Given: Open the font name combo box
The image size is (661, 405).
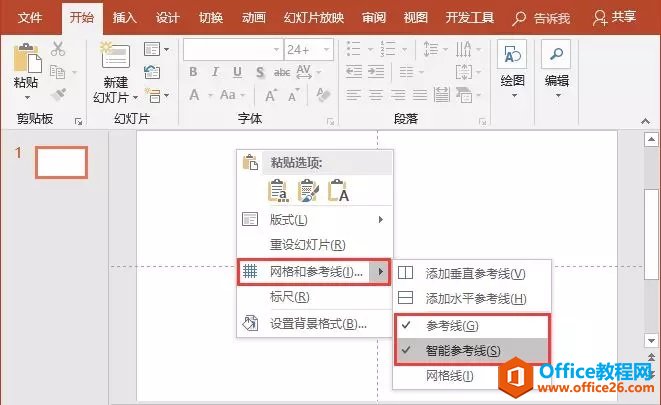Looking at the screenshot, I should pyautogui.click(x=232, y=49).
